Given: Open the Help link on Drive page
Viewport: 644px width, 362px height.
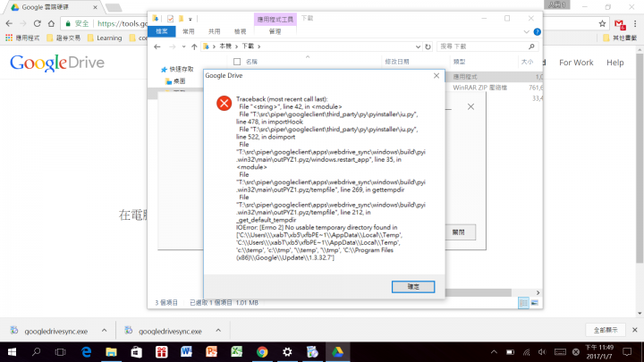Looking at the screenshot, I should tap(614, 63).
